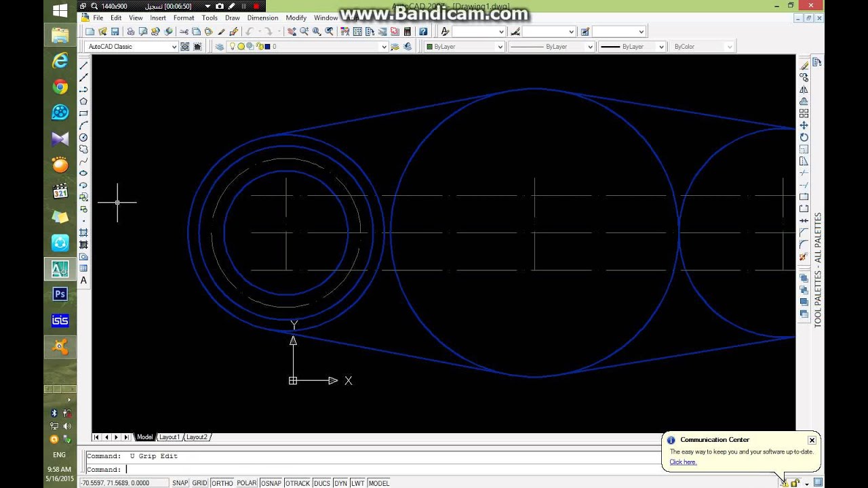Image resolution: width=868 pixels, height=488 pixels.
Task: Click the Pan realtime icon
Action: point(292,31)
